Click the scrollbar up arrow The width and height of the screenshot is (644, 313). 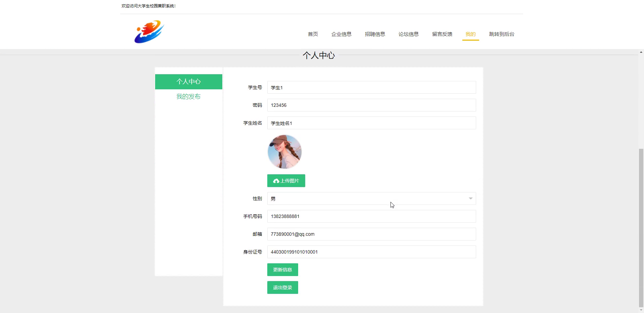[641, 52]
